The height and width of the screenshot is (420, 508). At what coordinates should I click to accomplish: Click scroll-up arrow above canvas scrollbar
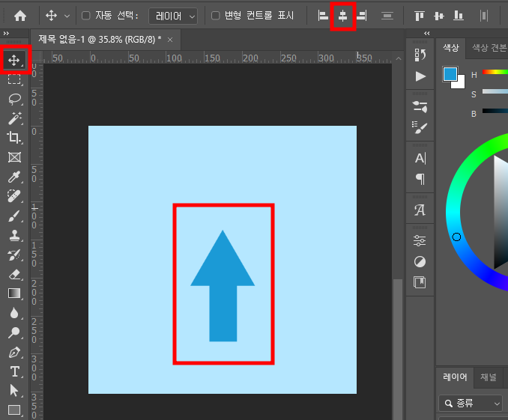(399, 58)
